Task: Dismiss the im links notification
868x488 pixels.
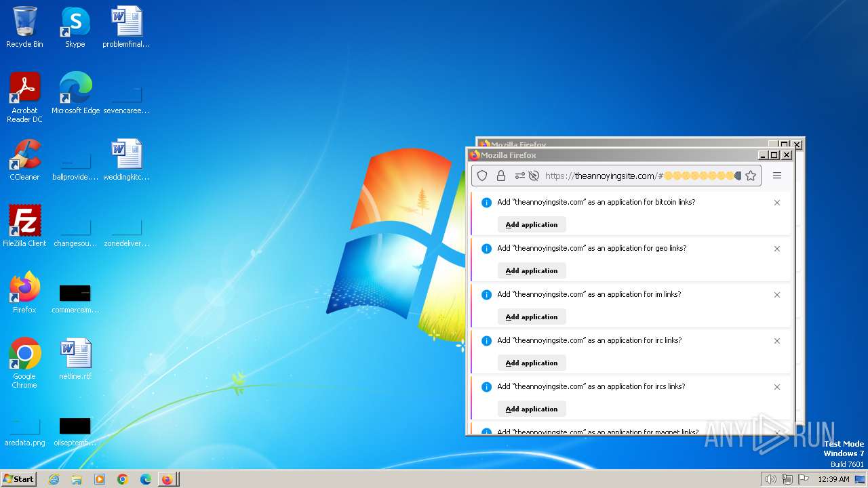Action: pyautogui.click(x=777, y=295)
